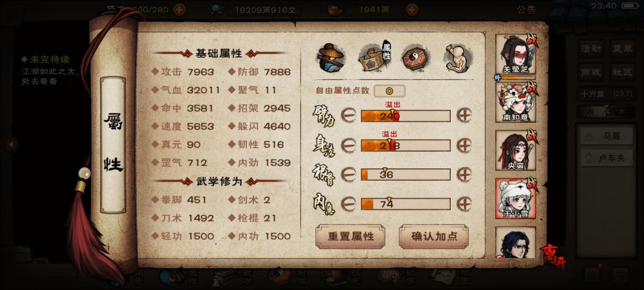Add silver with the plus icon beside 1941两
The width and height of the screenshot is (644, 290).
412,10
